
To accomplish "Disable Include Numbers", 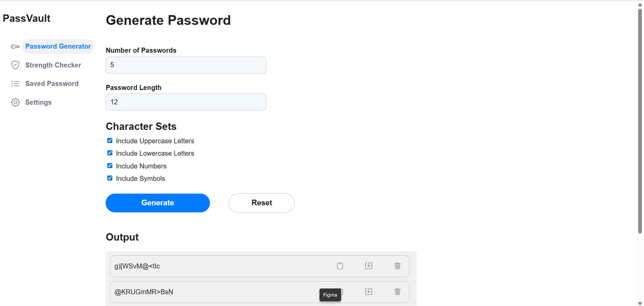I will click(109, 165).
